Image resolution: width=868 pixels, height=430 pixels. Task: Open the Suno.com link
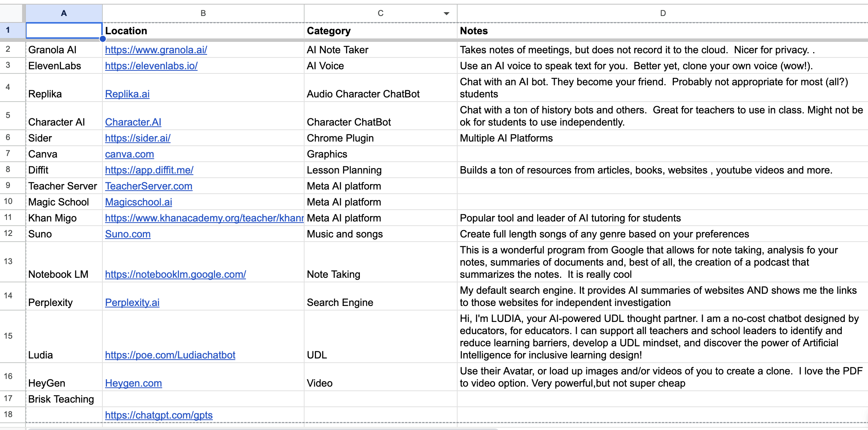point(128,234)
